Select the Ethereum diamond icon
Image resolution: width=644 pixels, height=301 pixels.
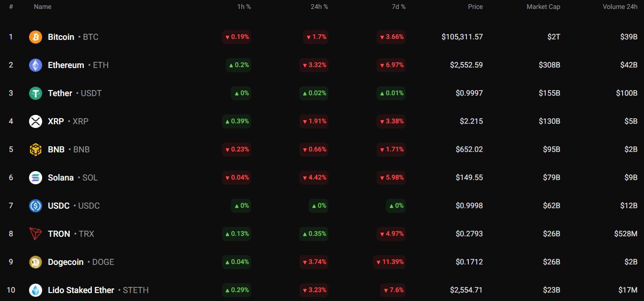[x=36, y=65]
